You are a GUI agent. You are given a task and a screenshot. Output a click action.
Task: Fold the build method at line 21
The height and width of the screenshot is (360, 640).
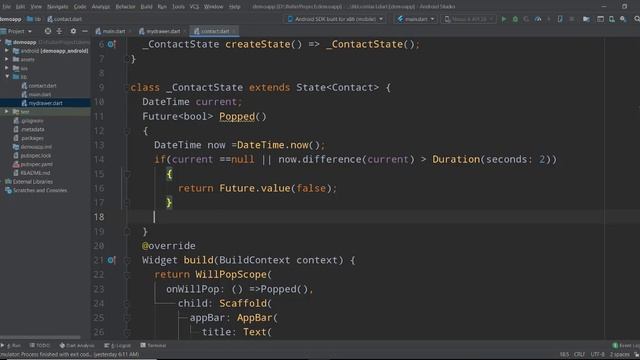tap(127, 260)
